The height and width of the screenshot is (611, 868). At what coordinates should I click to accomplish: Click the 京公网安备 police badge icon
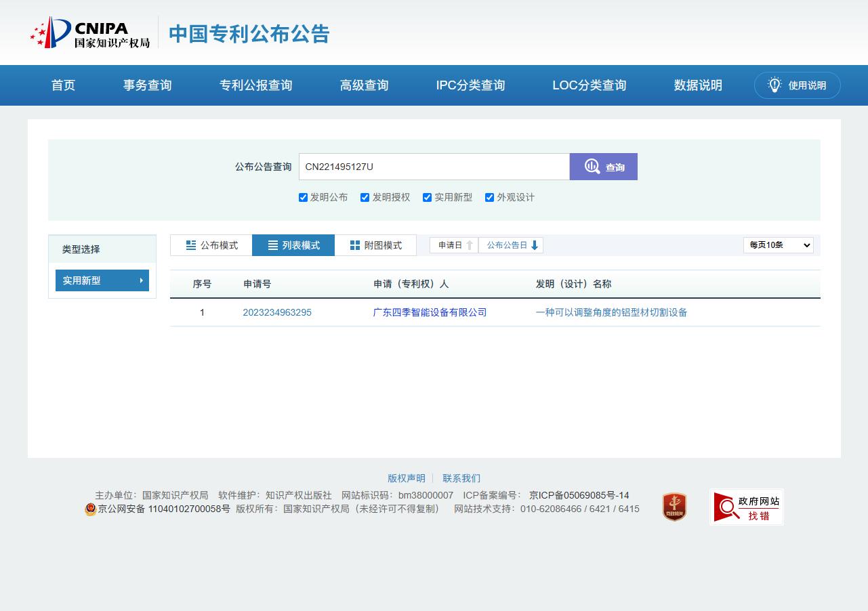point(91,509)
